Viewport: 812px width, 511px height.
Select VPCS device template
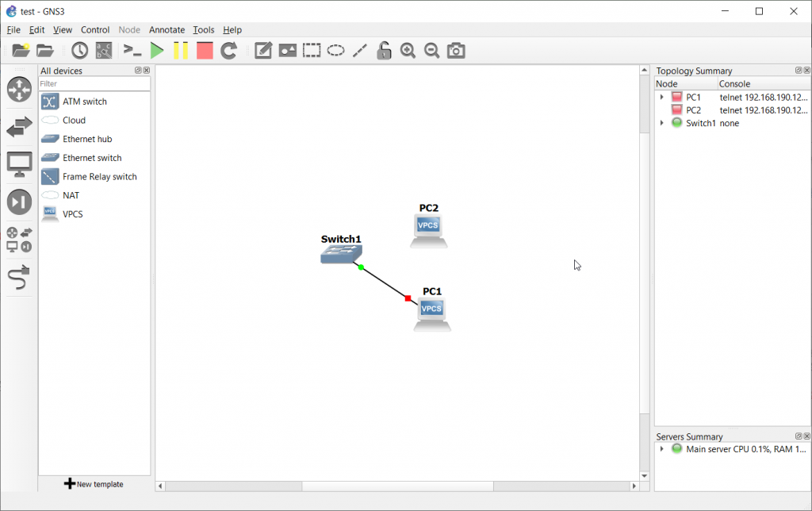point(94,214)
